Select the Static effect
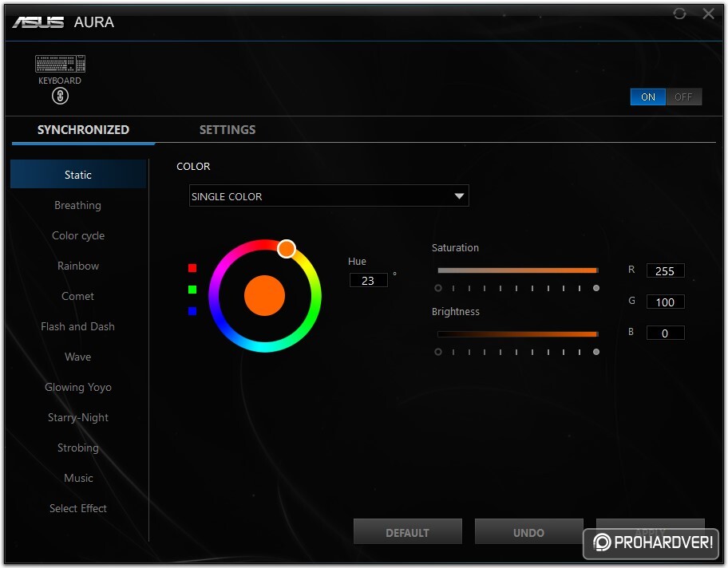This screenshot has width=728, height=568. 78,175
